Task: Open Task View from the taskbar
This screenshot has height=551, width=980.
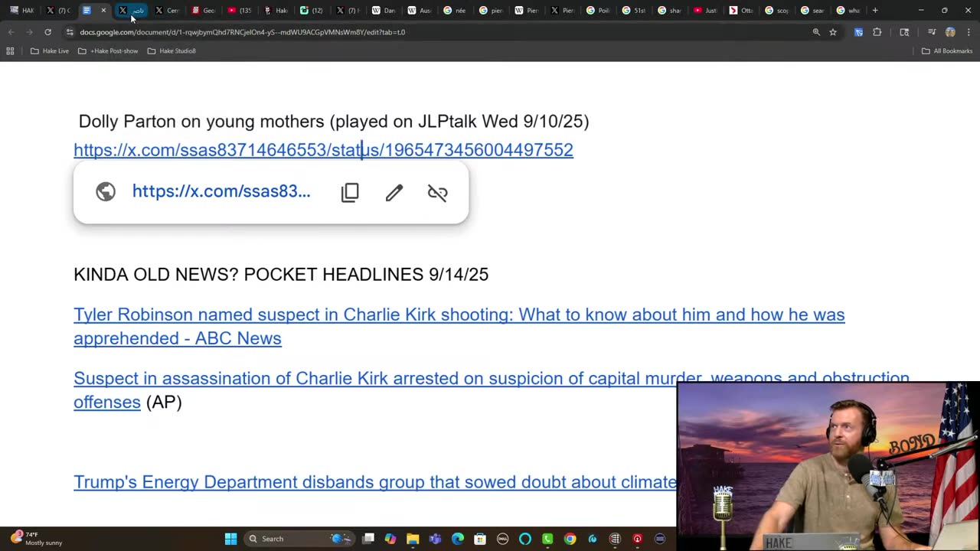Action: coord(368,539)
